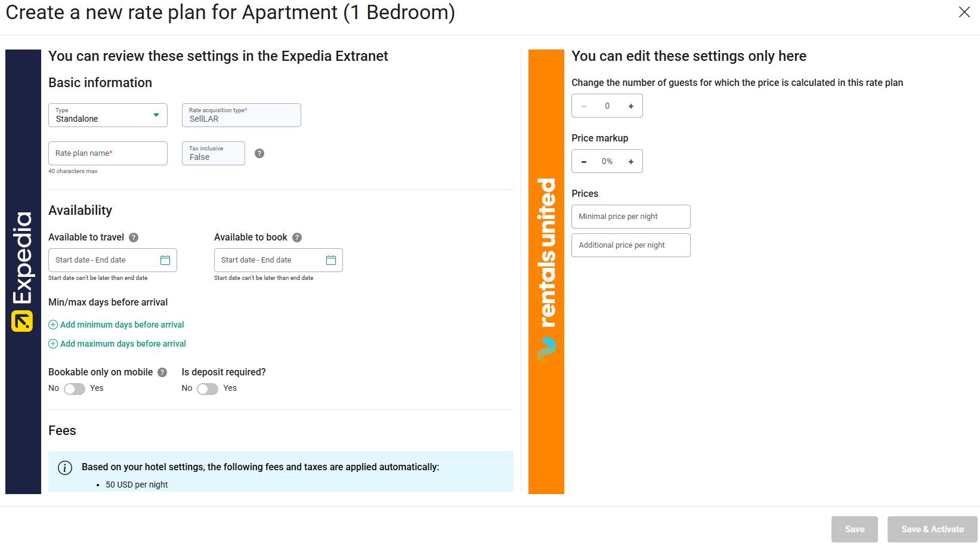Close the rate plan dialog
This screenshot has width=980, height=546.
(964, 13)
